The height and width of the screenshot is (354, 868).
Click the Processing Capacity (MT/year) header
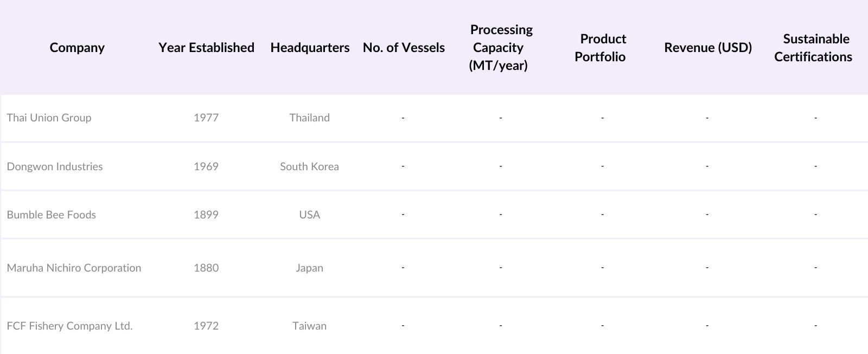point(501,48)
